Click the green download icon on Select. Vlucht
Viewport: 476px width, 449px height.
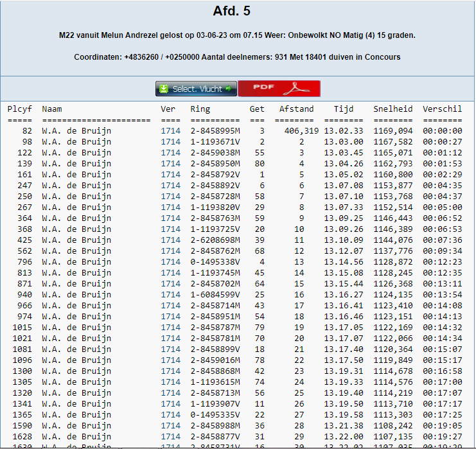pos(164,89)
